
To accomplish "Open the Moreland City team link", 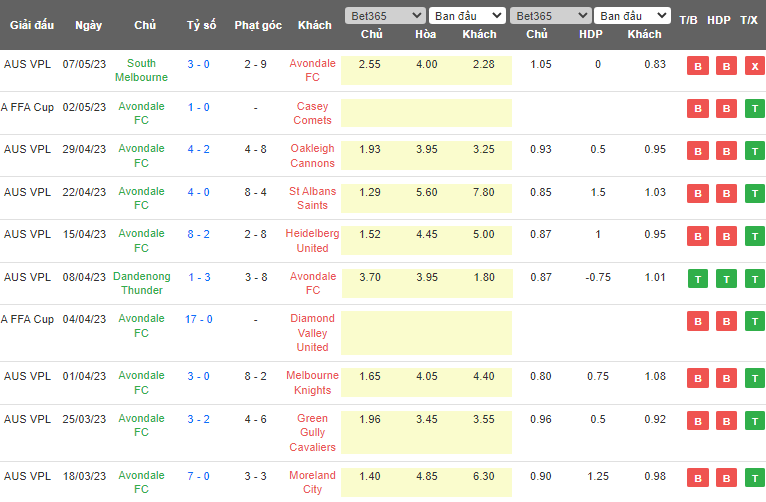I will [313, 482].
